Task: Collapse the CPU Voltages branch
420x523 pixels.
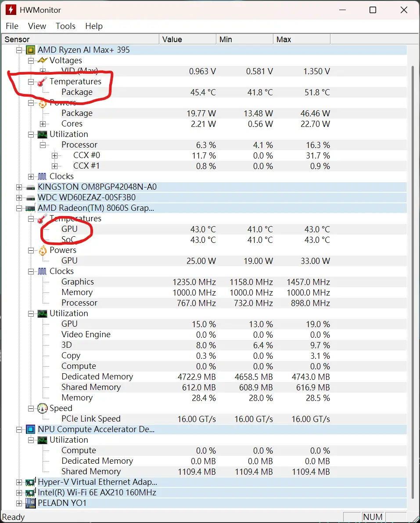Action: point(31,61)
